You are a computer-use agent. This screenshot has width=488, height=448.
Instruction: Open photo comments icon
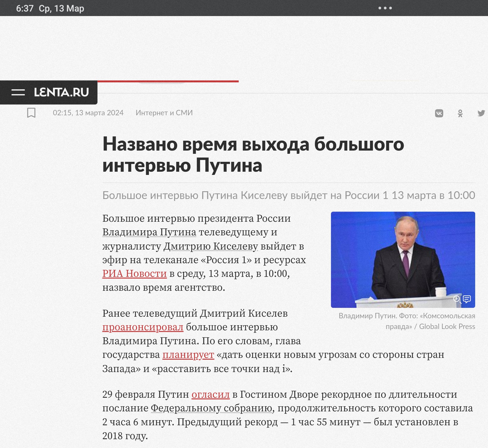(x=467, y=299)
